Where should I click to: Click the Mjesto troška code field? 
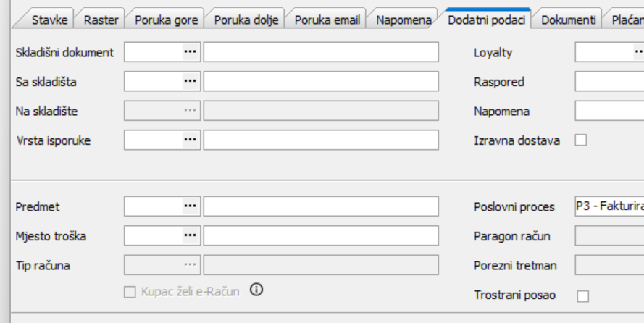tap(153, 235)
